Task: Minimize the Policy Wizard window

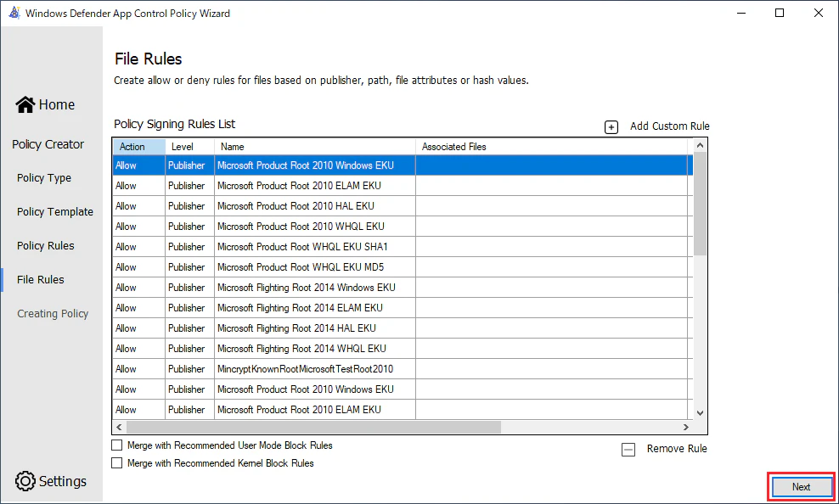Action: [x=741, y=13]
